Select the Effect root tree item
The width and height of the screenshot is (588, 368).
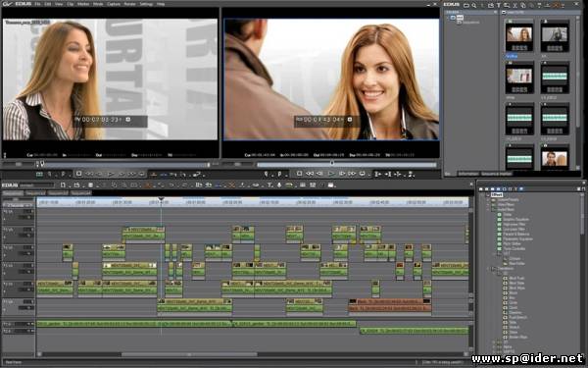[497, 195]
